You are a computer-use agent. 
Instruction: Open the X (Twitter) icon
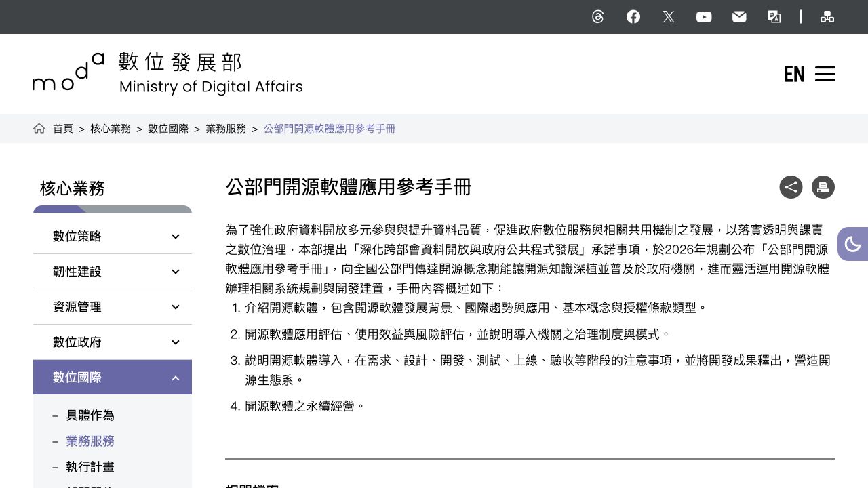669,17
